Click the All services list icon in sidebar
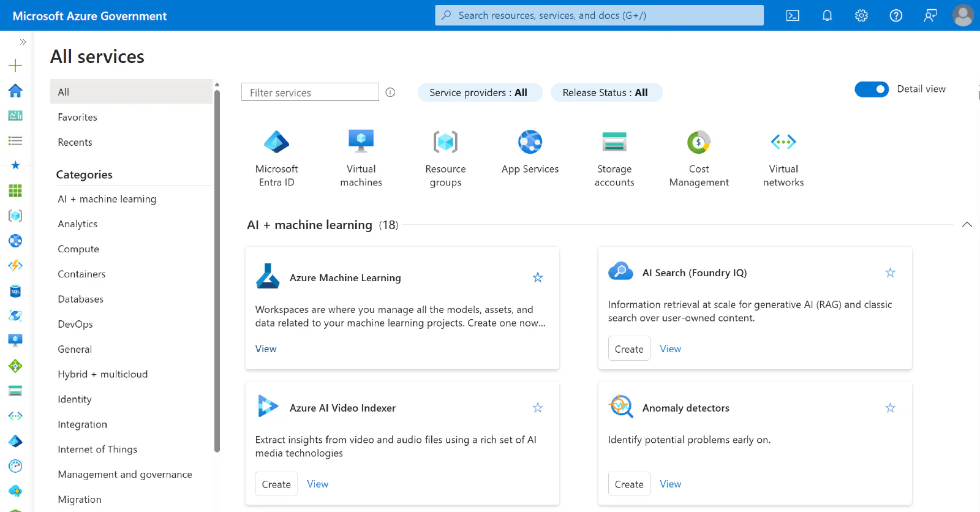Screen dimensions: 980x512 (15, 141)
